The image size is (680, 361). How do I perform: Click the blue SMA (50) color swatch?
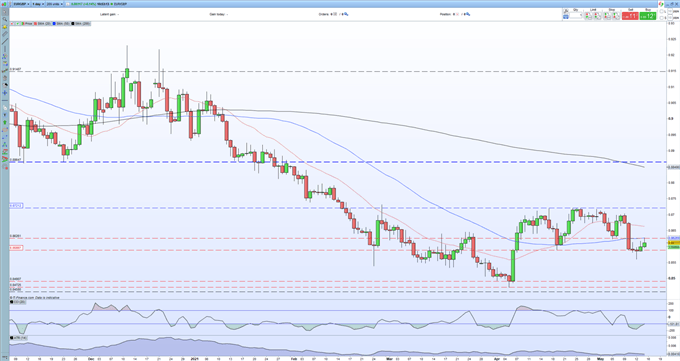tap(54, 23)
